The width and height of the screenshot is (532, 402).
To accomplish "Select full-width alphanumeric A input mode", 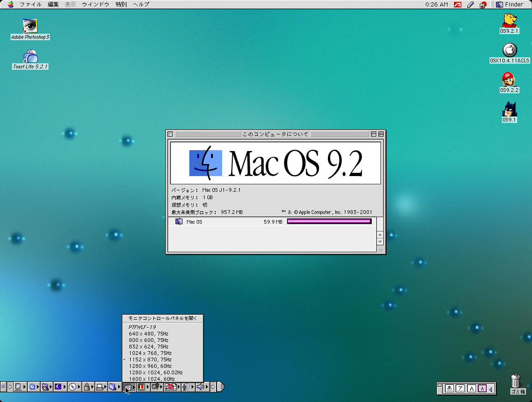I will tap(472, 389).
